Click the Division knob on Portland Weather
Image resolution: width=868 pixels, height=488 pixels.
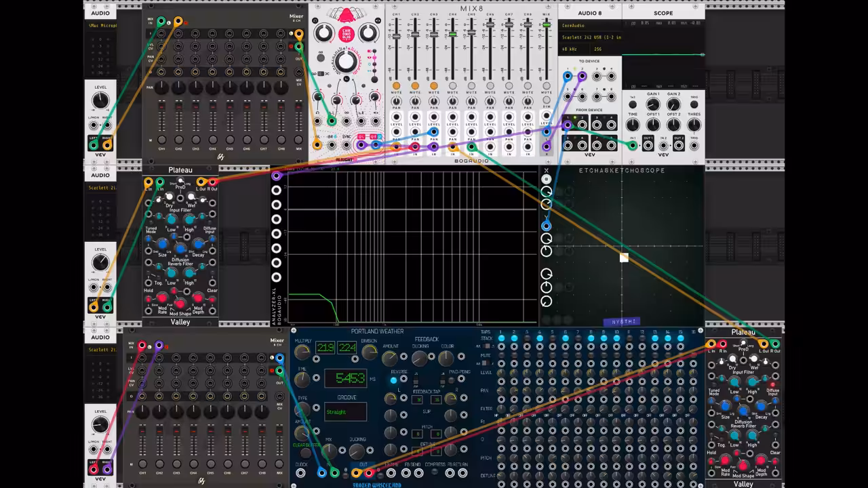click(370, 352)
